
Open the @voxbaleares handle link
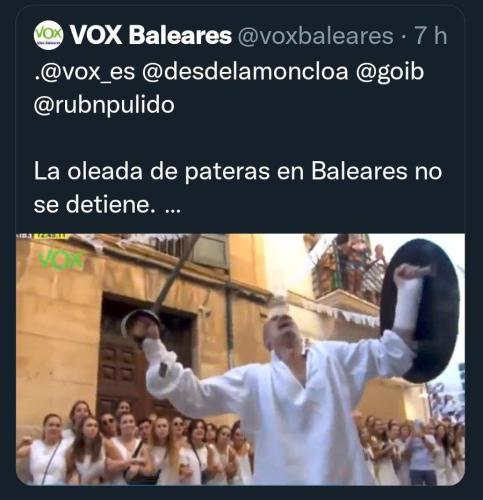(315, 36)
